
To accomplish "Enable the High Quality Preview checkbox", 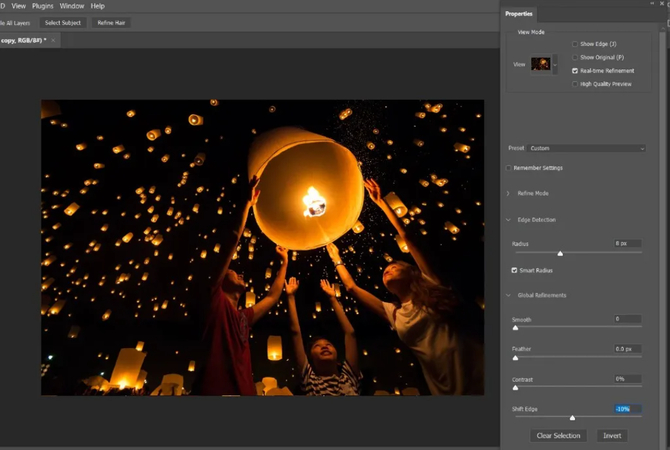I will pyautogui.click(x=575, y=84).
